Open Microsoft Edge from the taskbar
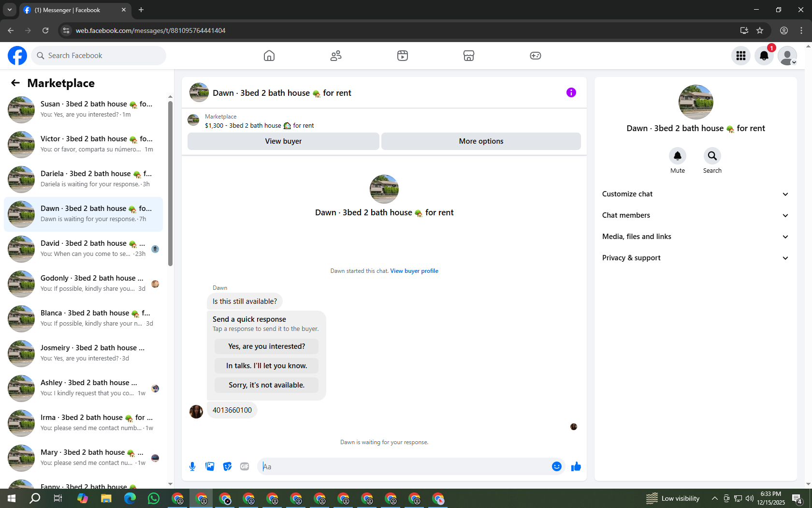This screenshot has width=812, height=508. point(130,498)
